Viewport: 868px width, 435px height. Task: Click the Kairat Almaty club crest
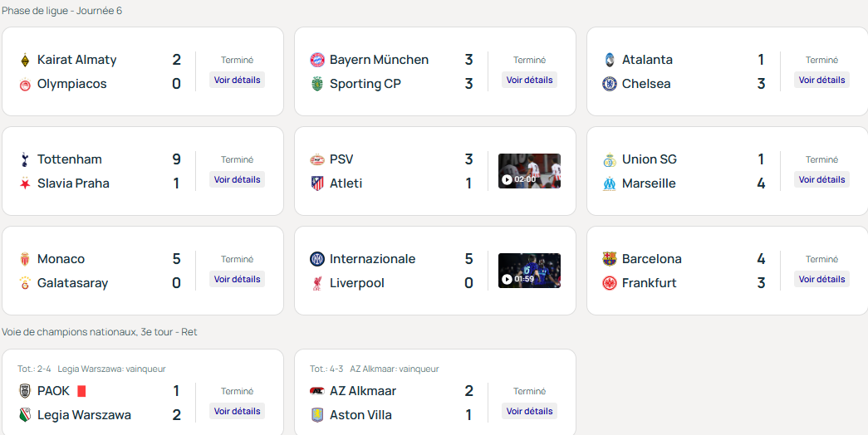pos(24,60)
